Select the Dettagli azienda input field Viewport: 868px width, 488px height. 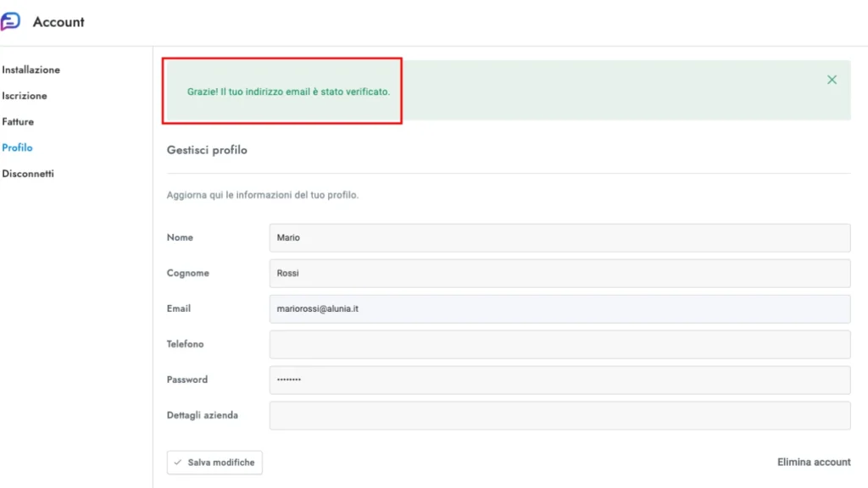[x=559, y=416]
